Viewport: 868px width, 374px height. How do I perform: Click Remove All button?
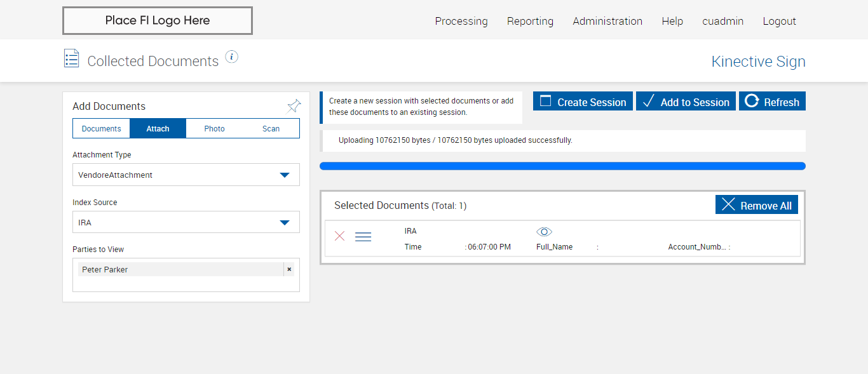757,205
